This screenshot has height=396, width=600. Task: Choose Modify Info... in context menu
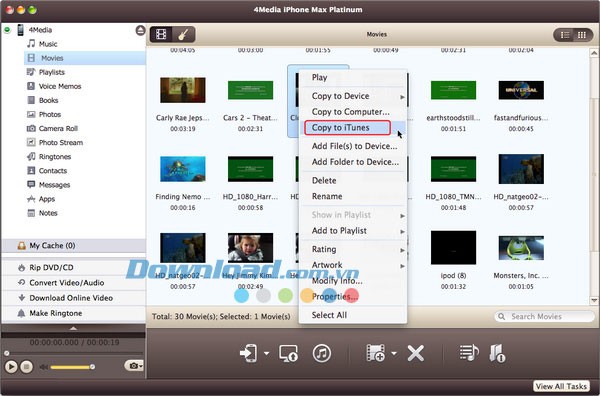[352, 281]
